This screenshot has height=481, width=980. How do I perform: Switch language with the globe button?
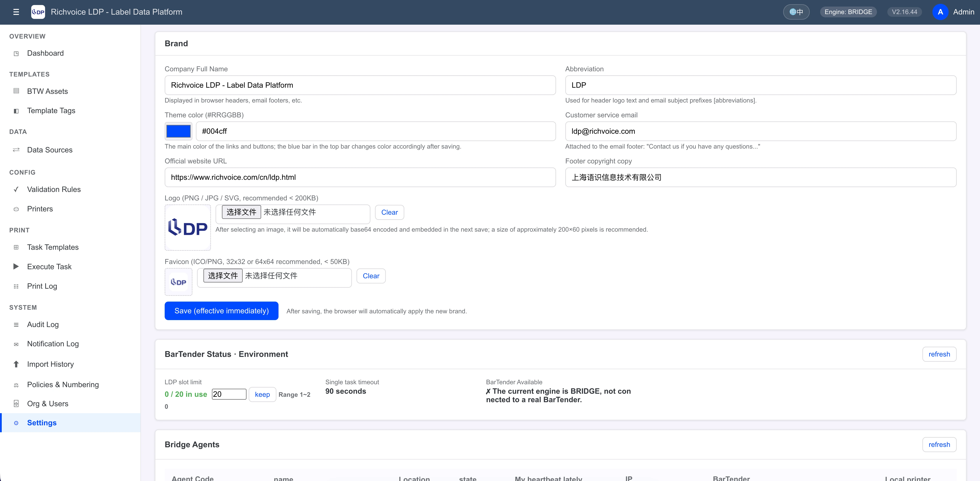796,12
